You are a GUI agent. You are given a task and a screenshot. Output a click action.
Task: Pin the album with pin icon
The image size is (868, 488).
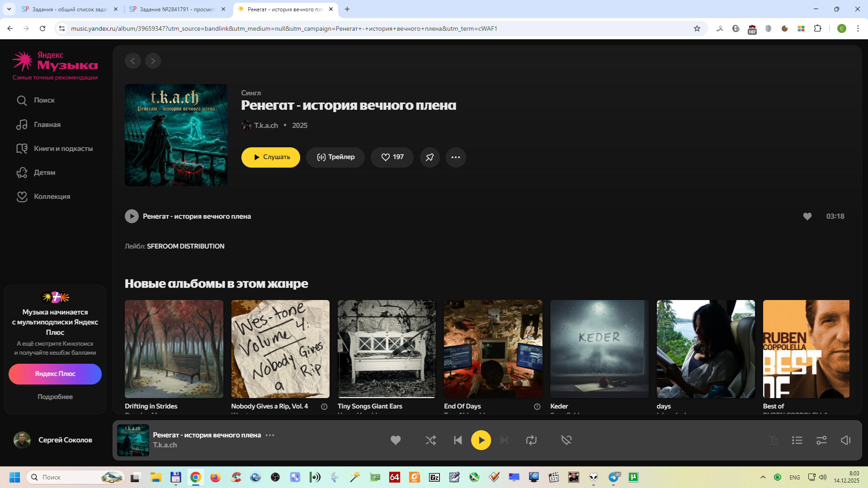[x=429, y=157]
